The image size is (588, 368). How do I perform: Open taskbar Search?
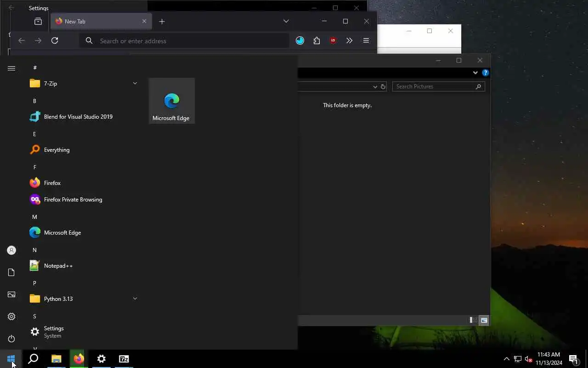[x=33, y=359]
